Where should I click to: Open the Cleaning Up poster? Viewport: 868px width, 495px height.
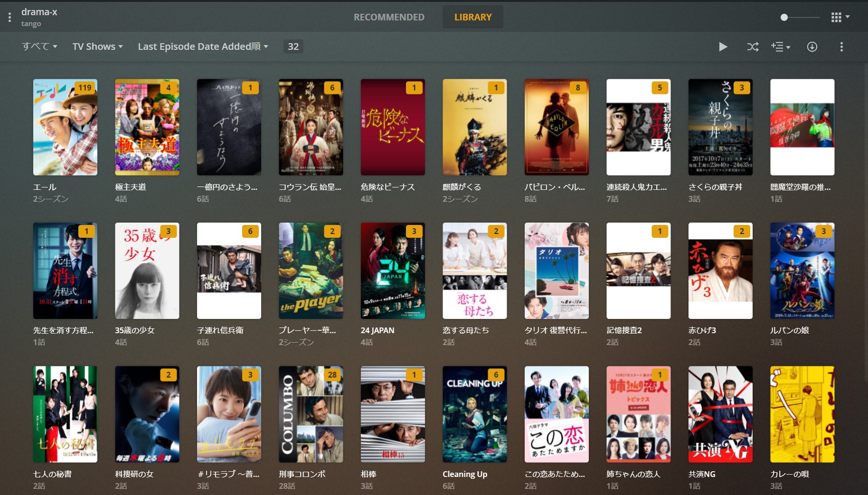[x=475, y=414]
